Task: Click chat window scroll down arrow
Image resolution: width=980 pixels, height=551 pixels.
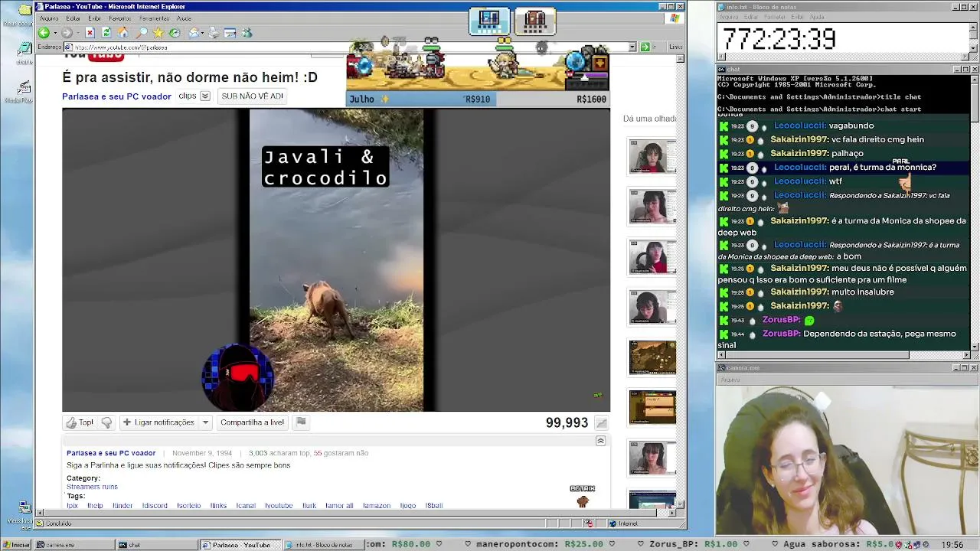Action: point(975,347)
